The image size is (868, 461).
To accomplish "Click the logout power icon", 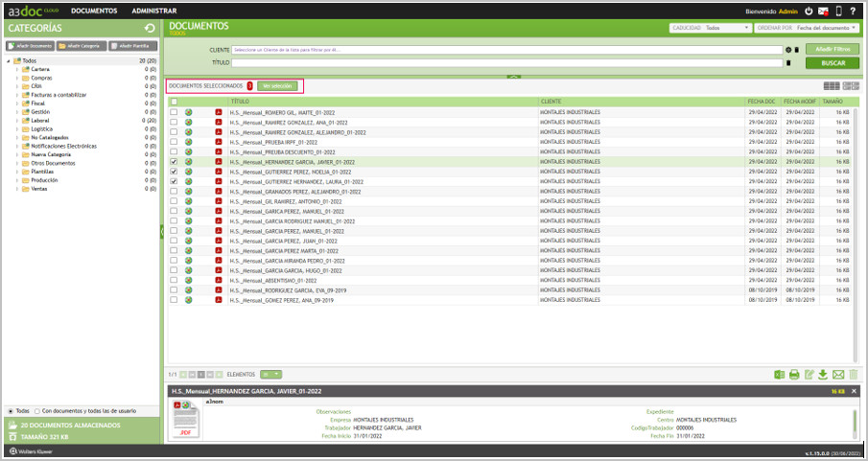I will tap(809, 12).
